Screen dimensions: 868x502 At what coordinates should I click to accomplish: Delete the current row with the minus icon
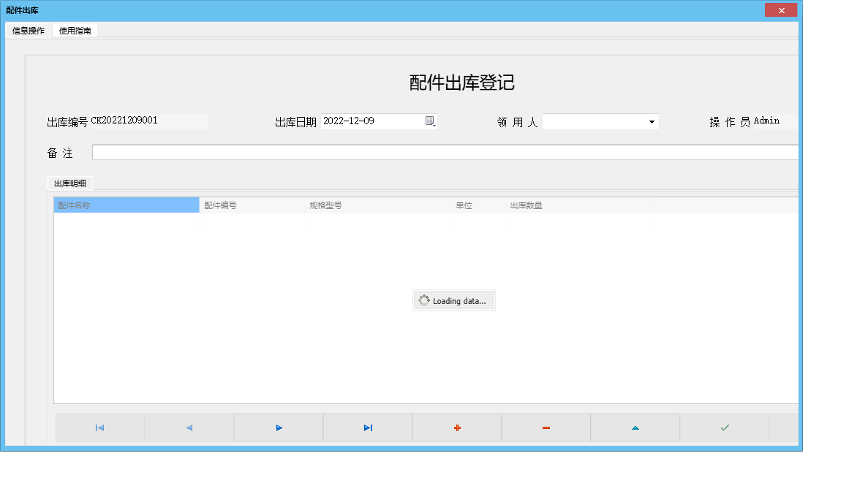546,427
